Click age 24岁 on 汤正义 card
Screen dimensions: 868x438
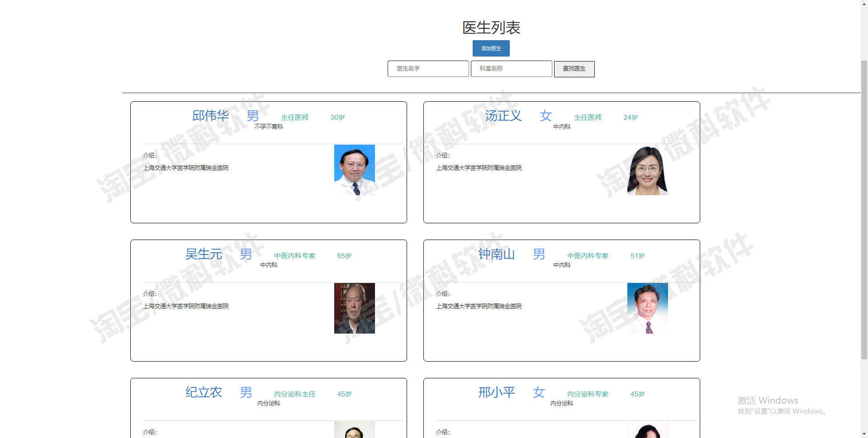coord(631,118)
